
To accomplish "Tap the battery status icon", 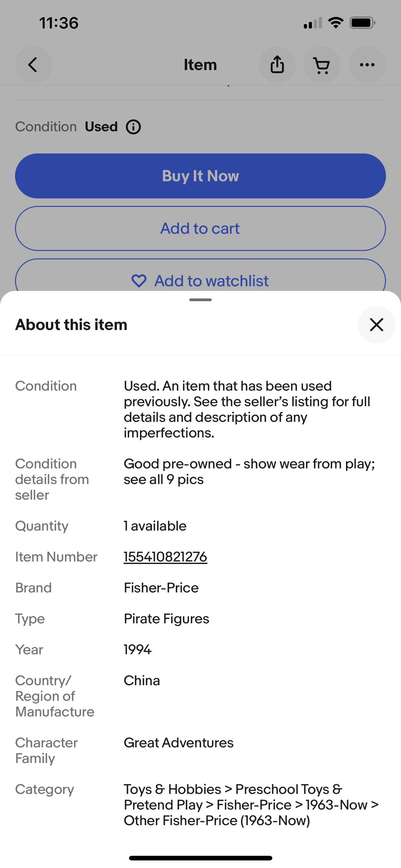I will [x=363, y=22].
